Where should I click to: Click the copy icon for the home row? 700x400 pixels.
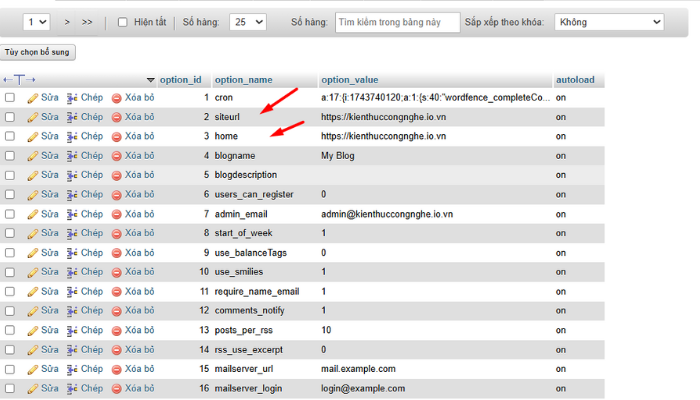point(73,136)
